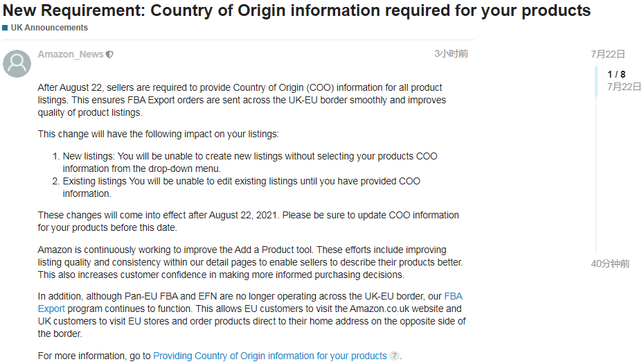Click the New Requirement topic title
This screenshot has height=364, width=644.
(296, 10)
